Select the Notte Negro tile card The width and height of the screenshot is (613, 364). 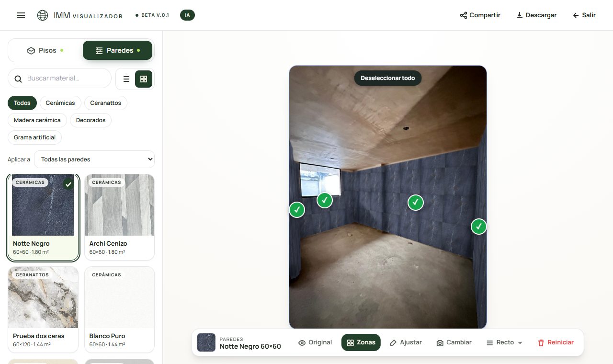(43, 217)
